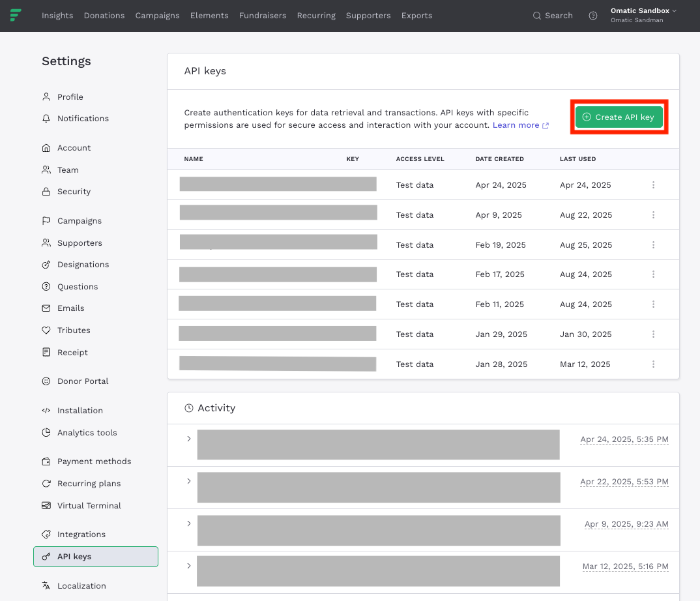Follow the Learn more link

[x=521, y=125]
